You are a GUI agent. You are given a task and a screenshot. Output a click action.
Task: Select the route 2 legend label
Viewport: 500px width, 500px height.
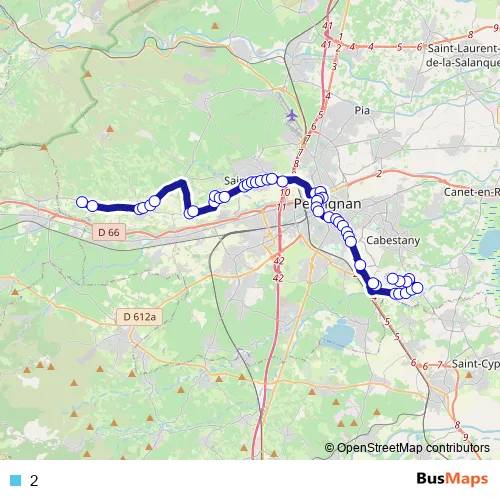[x=34, y=480]
